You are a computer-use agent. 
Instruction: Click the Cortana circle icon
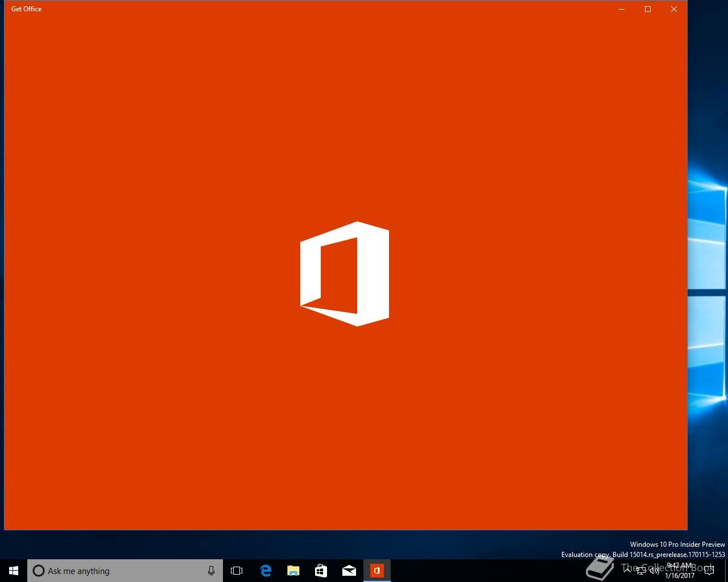38,571
